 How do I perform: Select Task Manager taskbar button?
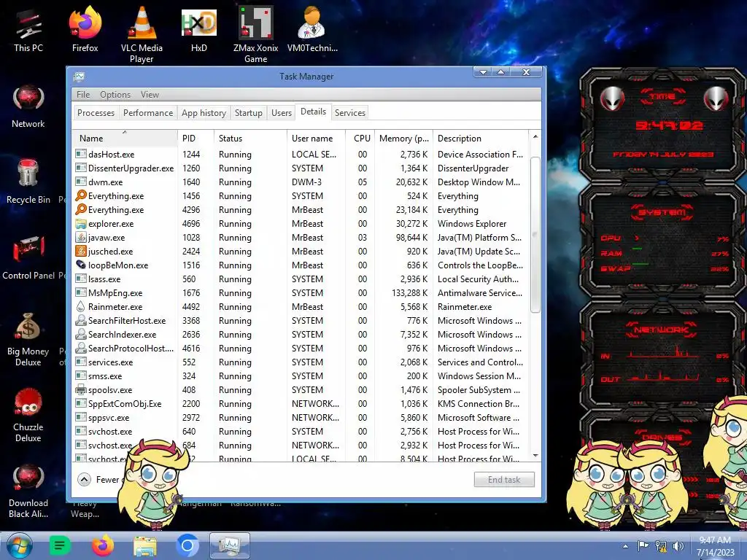230,545
